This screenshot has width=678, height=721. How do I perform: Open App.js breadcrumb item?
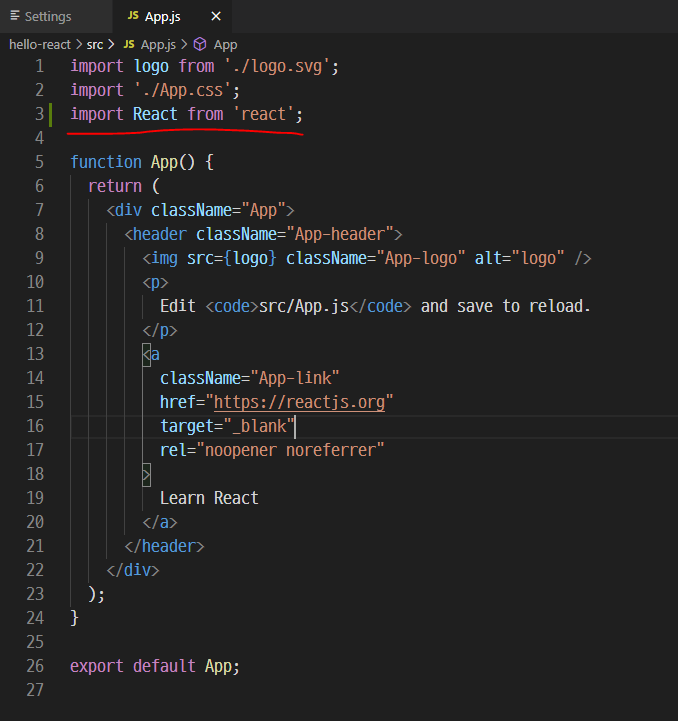[158, 45]
